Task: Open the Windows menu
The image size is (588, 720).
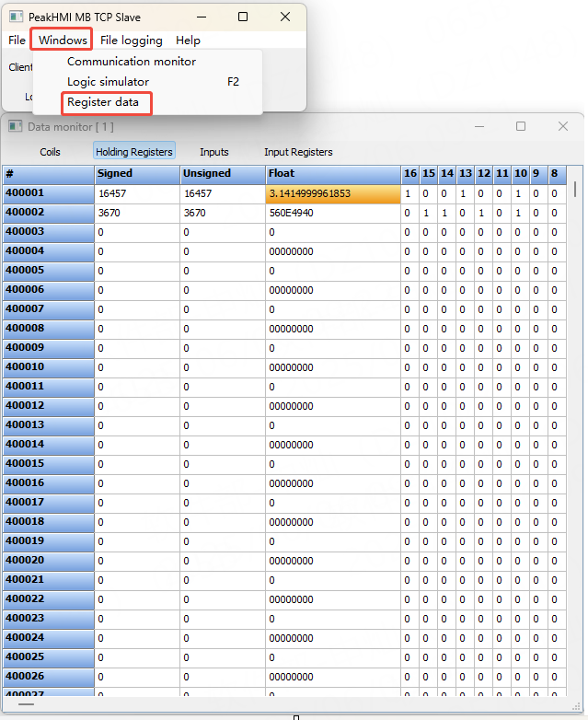Action: (63, 40)
